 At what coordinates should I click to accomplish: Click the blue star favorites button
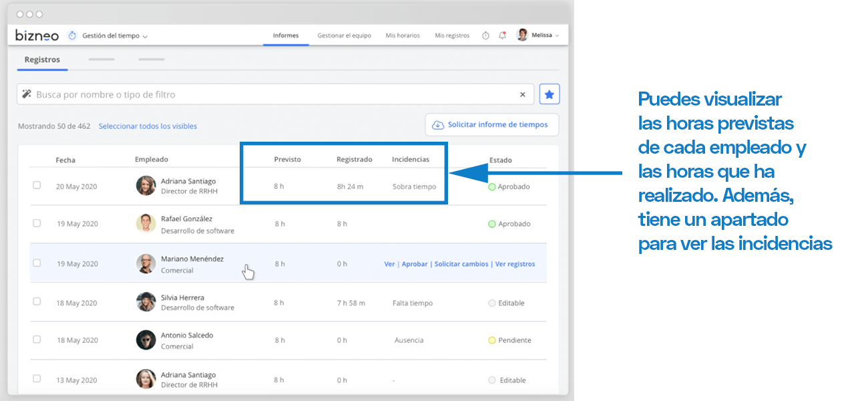(549, 94)
